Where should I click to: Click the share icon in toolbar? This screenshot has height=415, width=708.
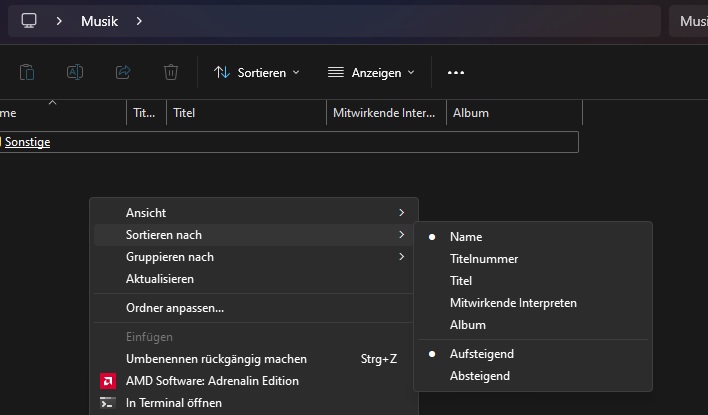coord(123,72)
